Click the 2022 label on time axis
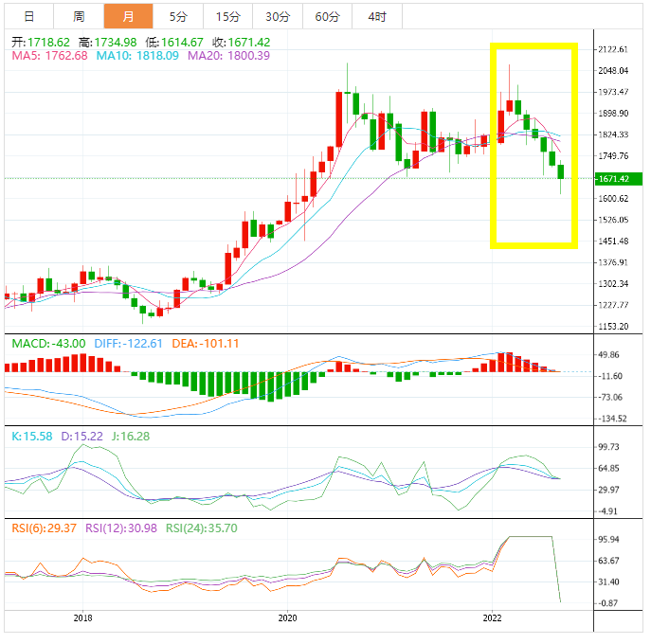The height and width of the screenshot is (644, 651). click(x=493, y=617)
